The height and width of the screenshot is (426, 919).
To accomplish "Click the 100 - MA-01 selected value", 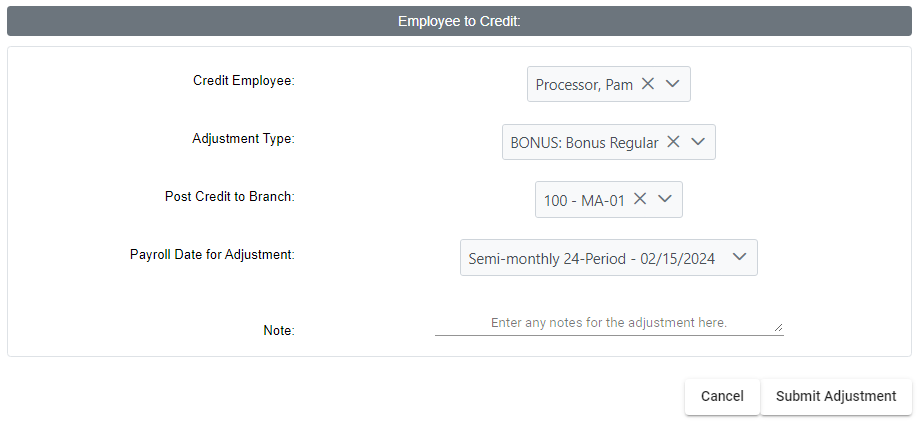I will 584,200.
